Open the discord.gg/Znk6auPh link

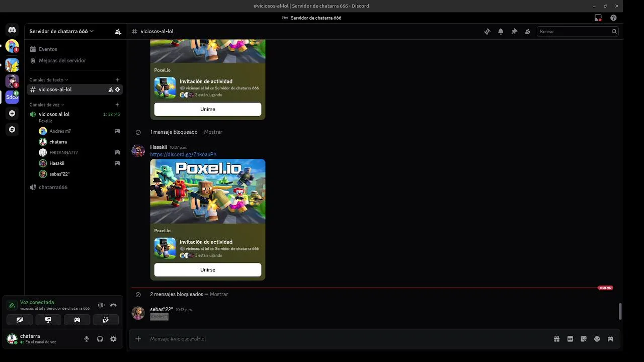(x=183, y=154)
